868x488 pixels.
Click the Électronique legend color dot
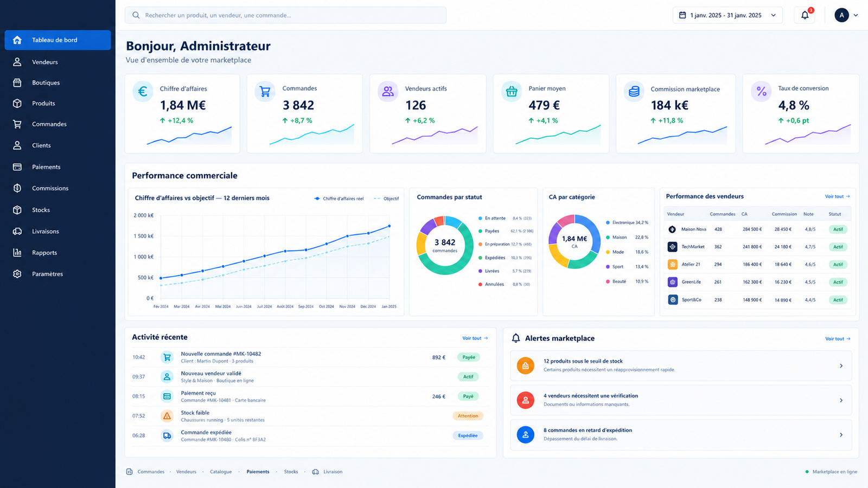point(608,222)
